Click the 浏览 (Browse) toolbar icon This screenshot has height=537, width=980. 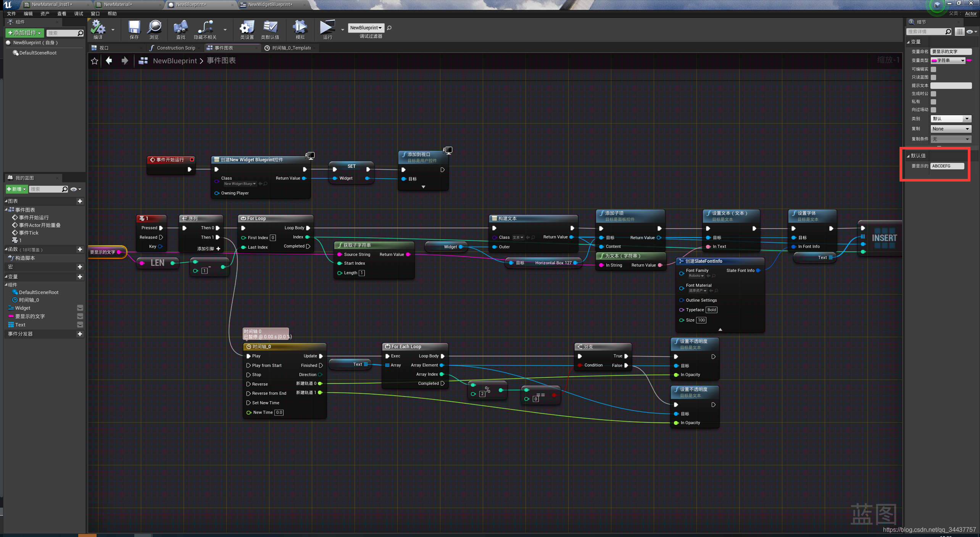pos(155,27)
